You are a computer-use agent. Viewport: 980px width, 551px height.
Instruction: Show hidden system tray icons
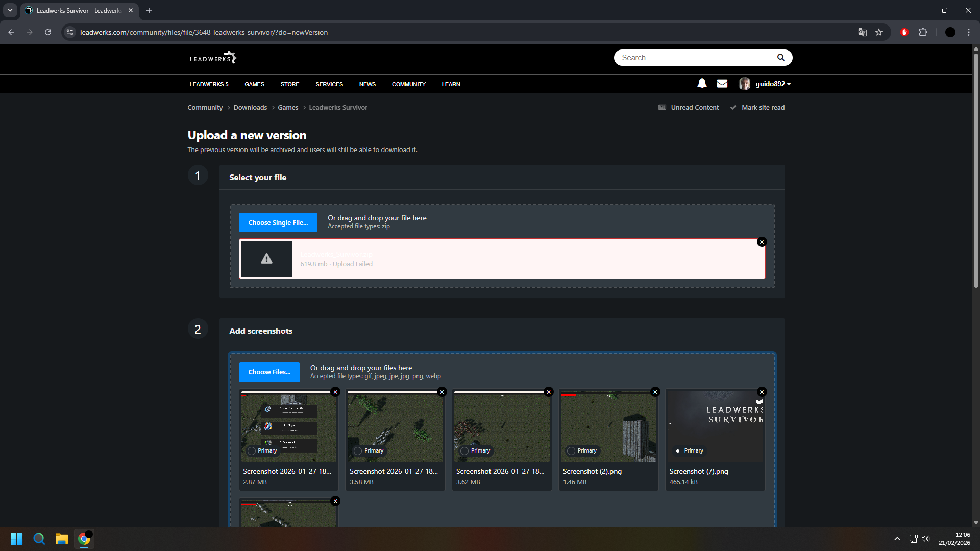(x=897, y=539)
